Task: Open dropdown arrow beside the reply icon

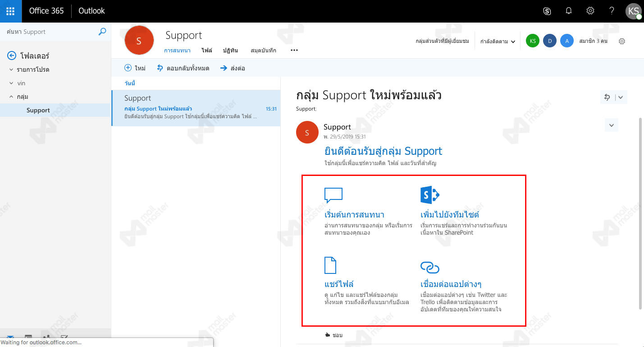Action: (621, 97)
